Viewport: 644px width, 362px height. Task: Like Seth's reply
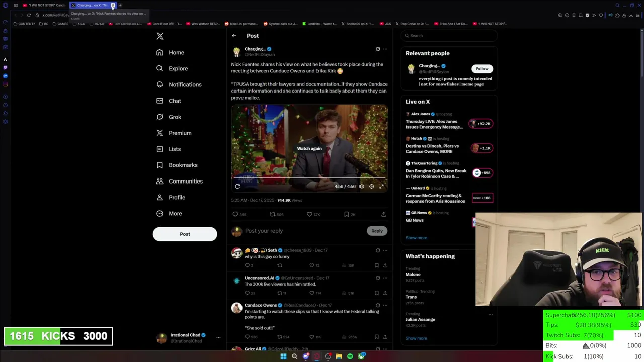click(312, 265)
